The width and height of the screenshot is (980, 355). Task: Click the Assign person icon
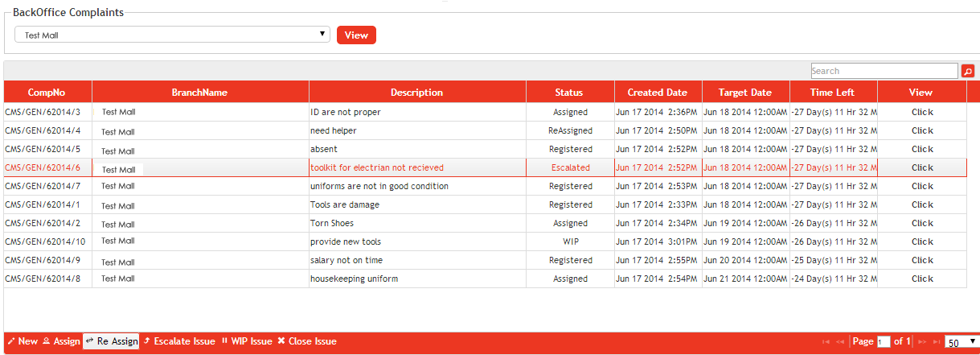47,341
